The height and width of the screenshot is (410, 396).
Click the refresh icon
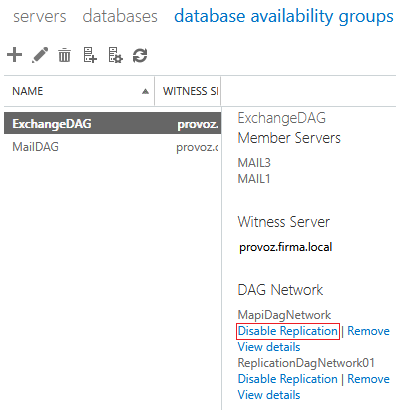tap(140, 55)
